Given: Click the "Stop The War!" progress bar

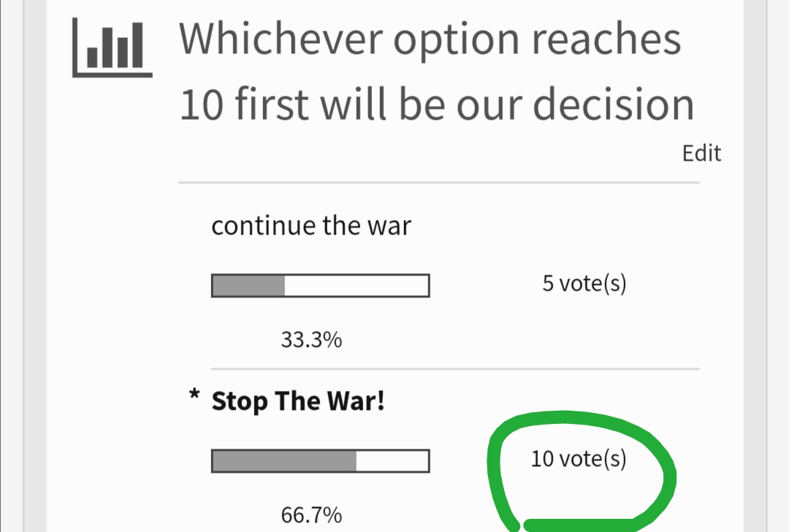Looking at the screenshot, I should pos(321,461).
